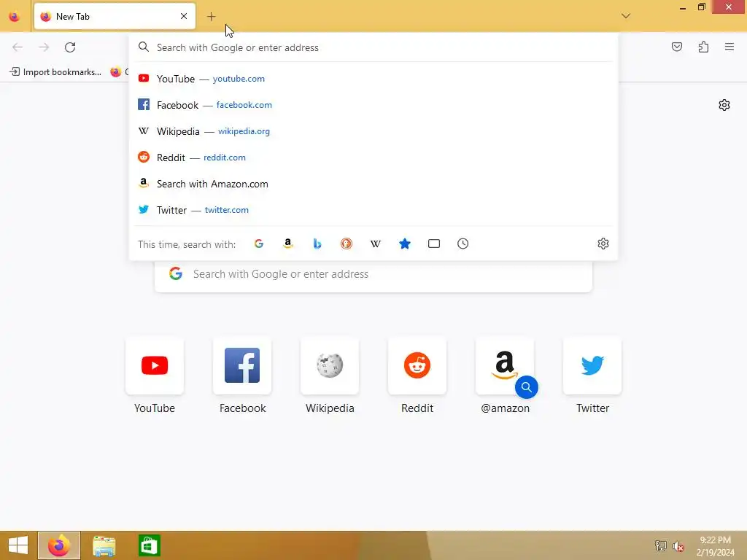Choose Facebook suggestion in address dropdown
747x560 pixels.
373,105
